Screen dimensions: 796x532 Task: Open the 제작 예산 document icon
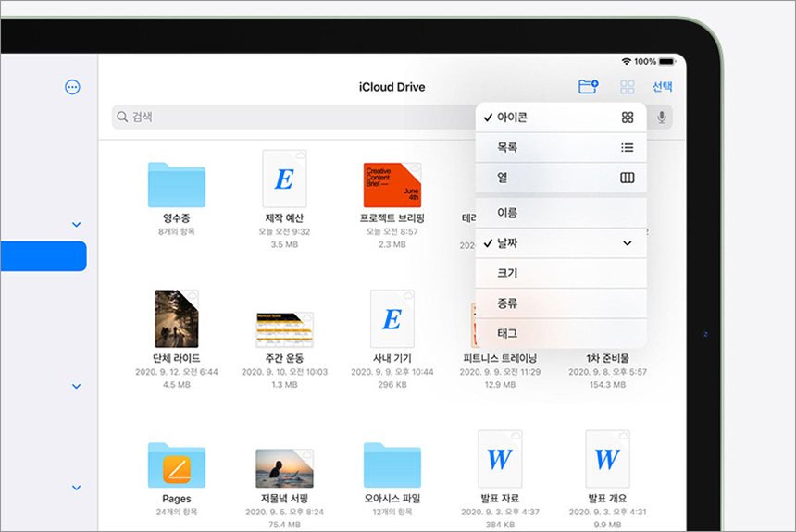(284, 179)
